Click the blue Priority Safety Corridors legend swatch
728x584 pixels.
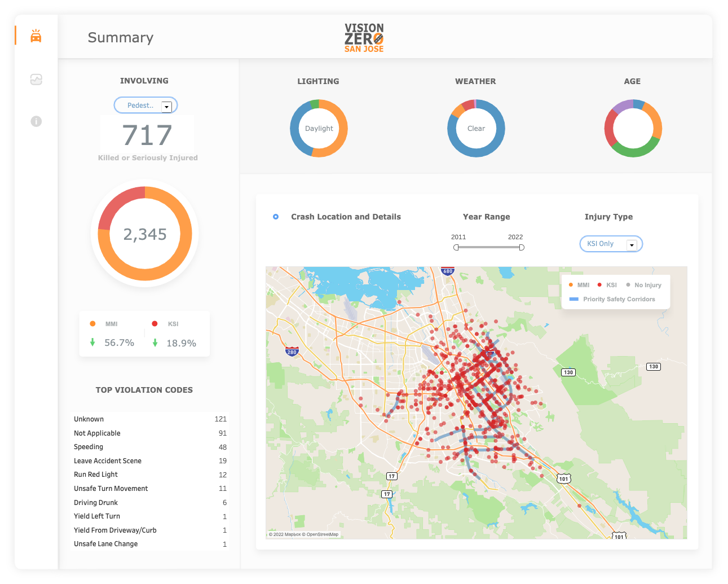(574, 299)
